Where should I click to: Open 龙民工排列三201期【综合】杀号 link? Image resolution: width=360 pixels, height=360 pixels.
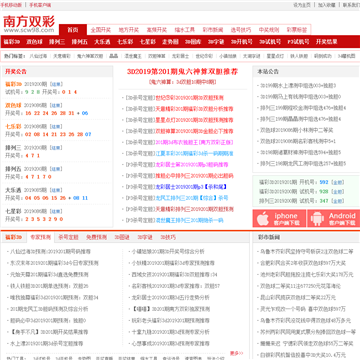(x=192, y=198)
